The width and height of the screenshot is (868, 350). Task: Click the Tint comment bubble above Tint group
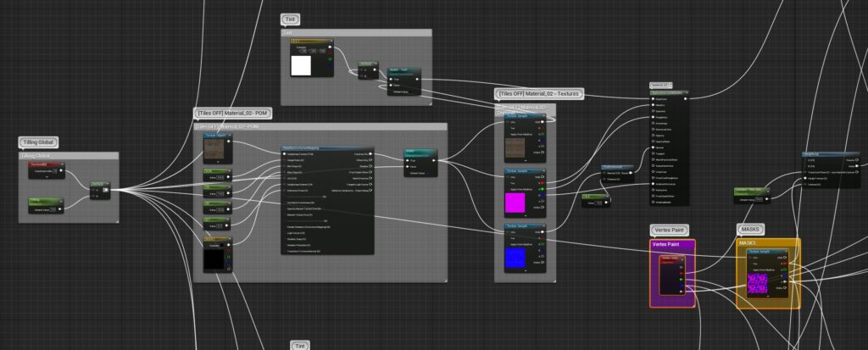(x=292, y=19)
